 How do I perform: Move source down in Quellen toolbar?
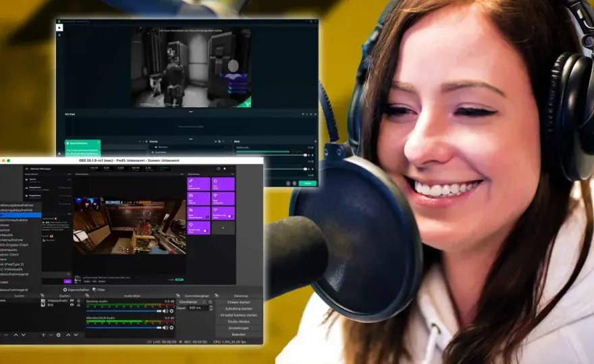tap(76, 335)
